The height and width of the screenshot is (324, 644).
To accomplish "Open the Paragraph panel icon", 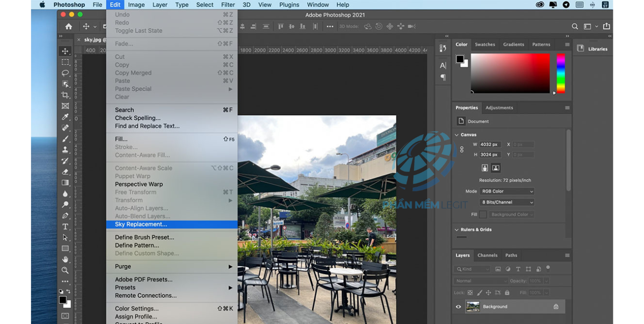I will coord(443,77).
